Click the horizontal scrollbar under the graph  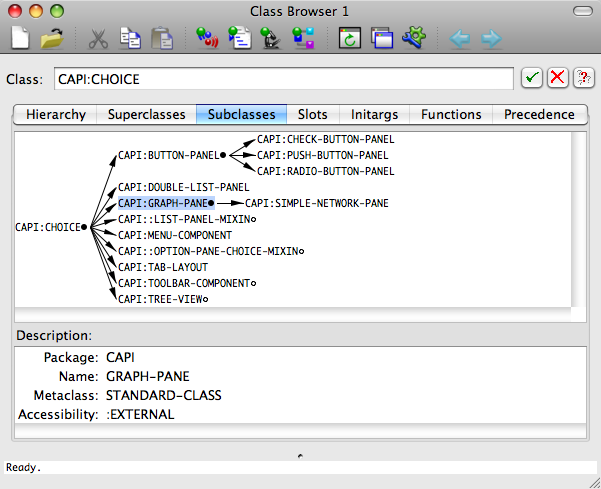point(293,315)
